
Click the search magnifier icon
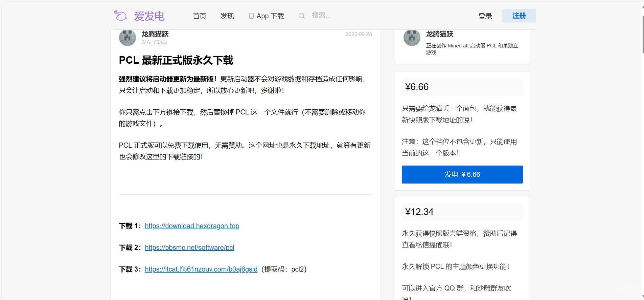[301, 16]
